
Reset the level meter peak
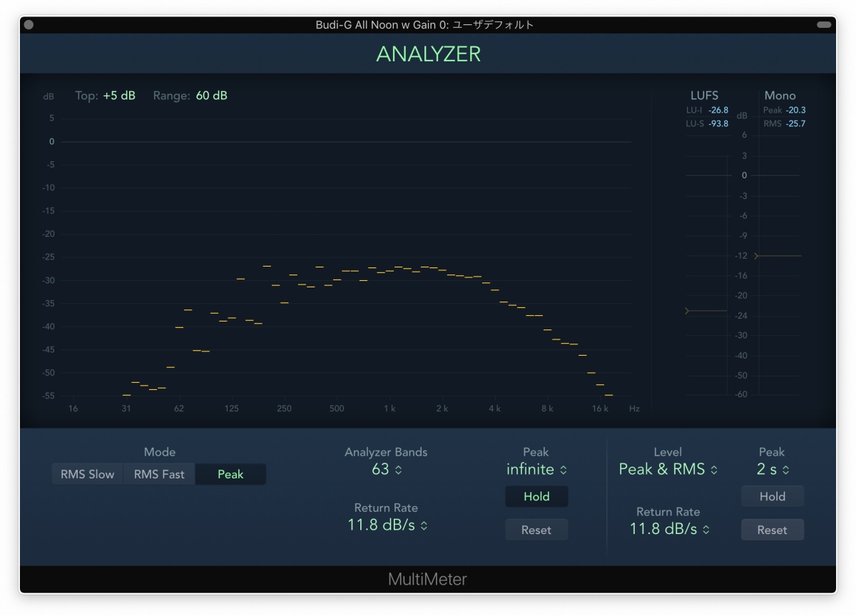click(x=772, y=530)
